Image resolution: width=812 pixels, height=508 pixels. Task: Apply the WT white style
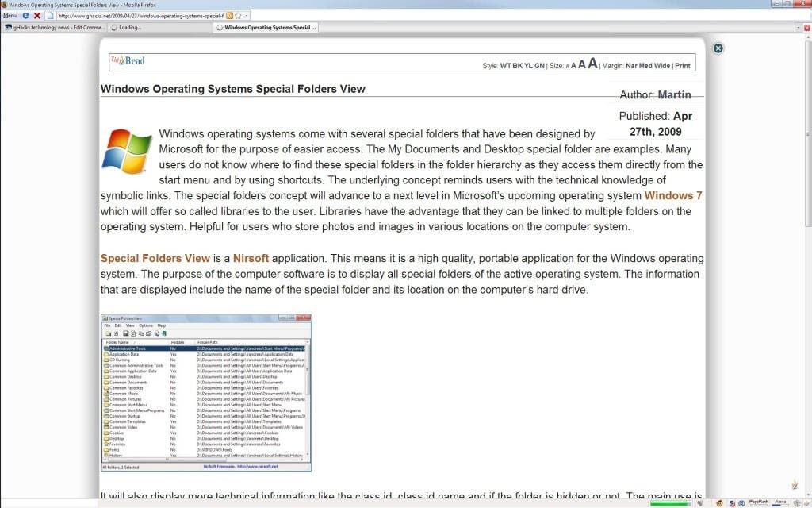pos(505,66)
